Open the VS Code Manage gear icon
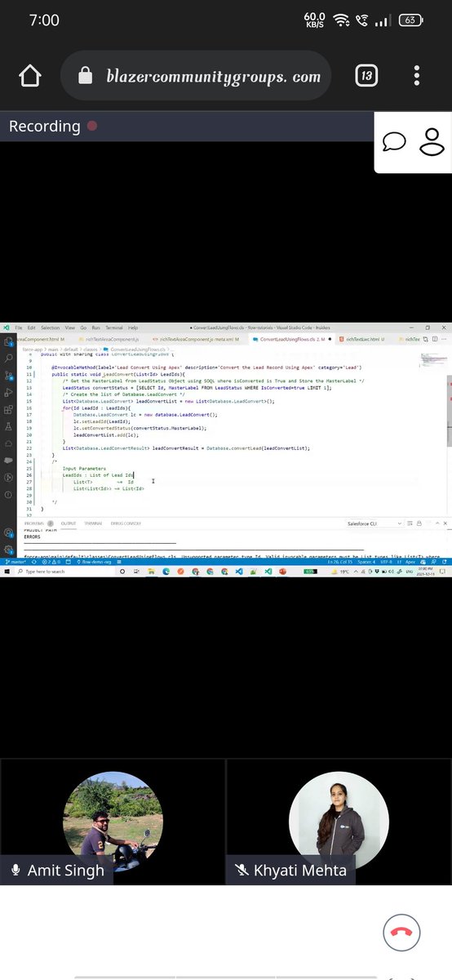 click(x=8, y=550)
